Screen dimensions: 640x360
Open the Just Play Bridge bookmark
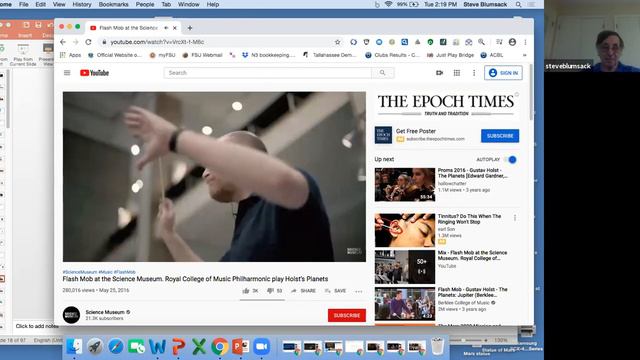[451, 55]
